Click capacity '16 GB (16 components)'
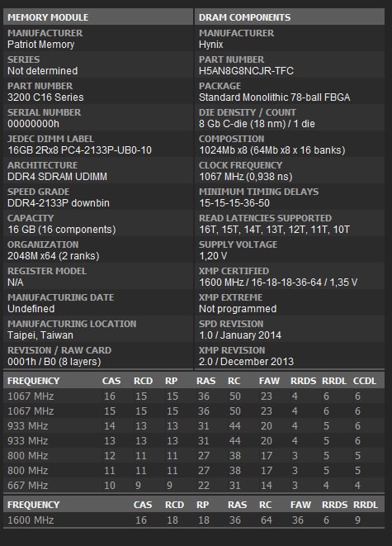Screen dimensions: 392x546 62,230
